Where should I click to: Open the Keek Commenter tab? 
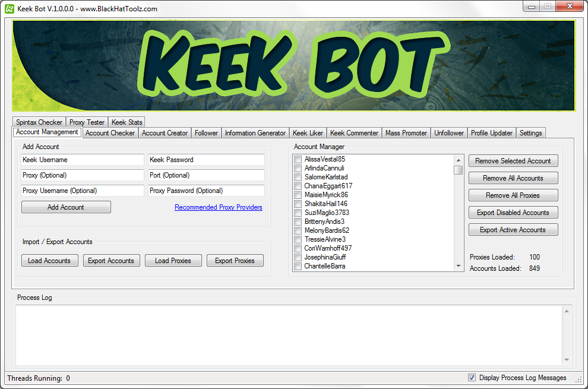pyautogui.click(x=354, y=133)
